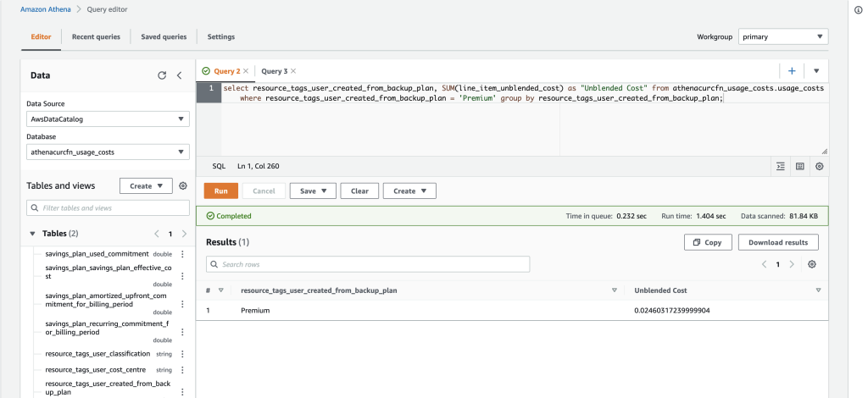Open results table preferences gear
Screen dimensions: 868x398
(811, 264)
